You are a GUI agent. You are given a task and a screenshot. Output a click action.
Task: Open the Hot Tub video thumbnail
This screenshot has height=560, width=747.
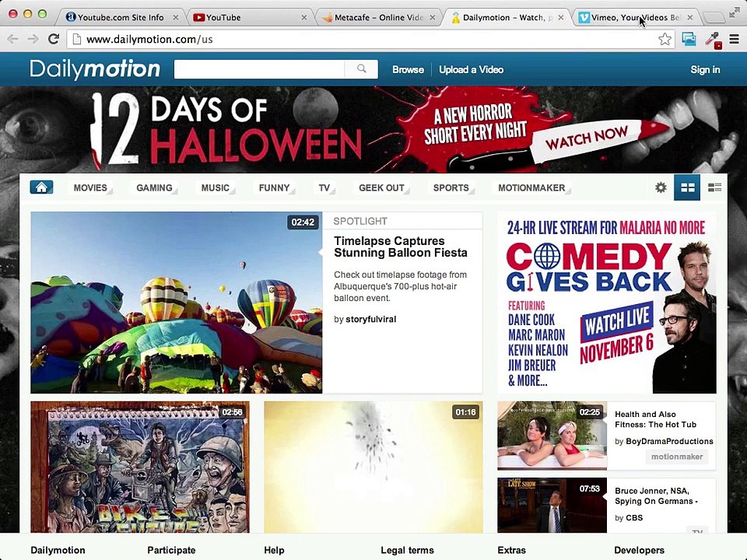click(552, 436)
